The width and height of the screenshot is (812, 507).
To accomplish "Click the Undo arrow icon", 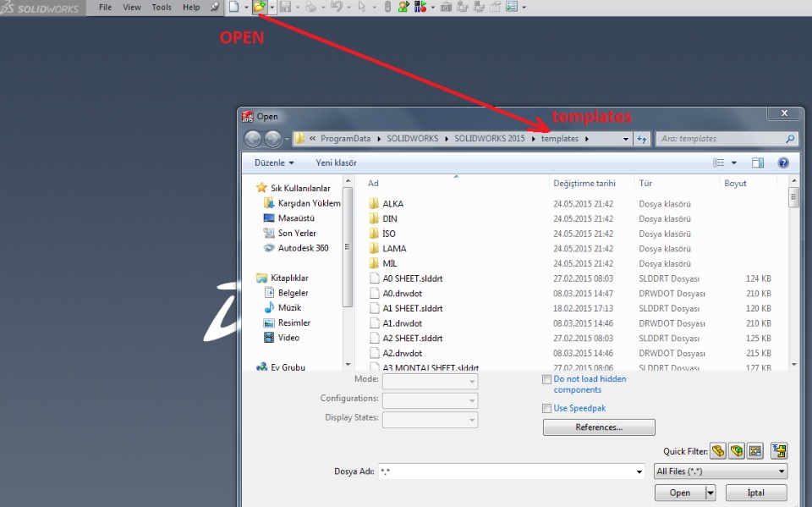I will [336, 7].
